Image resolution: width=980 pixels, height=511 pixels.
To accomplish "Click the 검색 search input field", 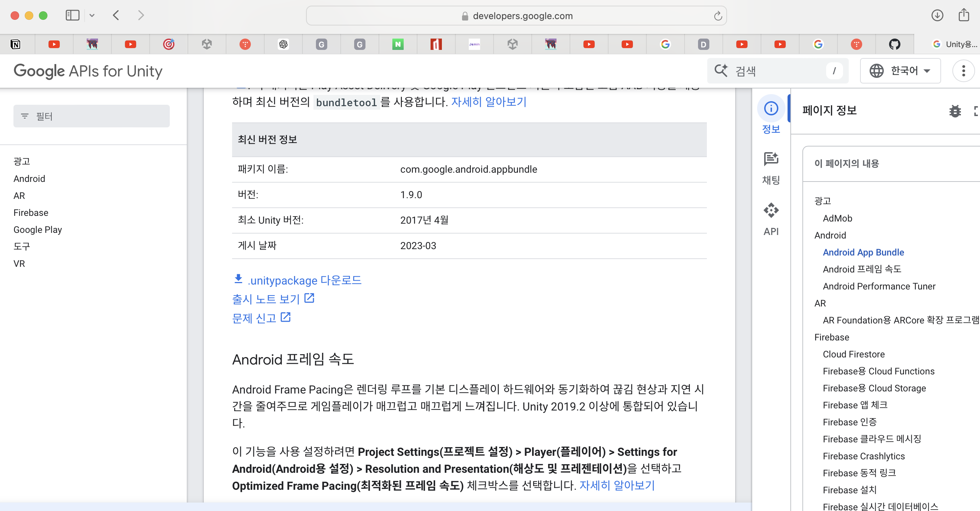I will (x=776, y=71).
